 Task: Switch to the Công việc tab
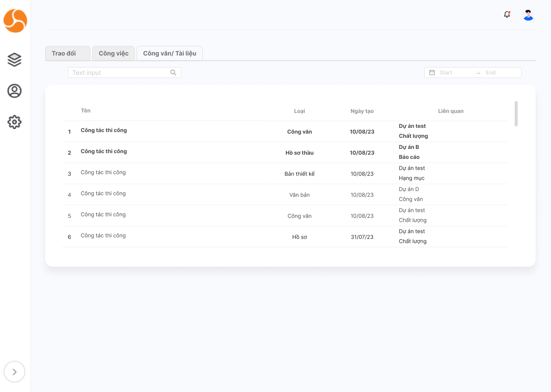114,54
